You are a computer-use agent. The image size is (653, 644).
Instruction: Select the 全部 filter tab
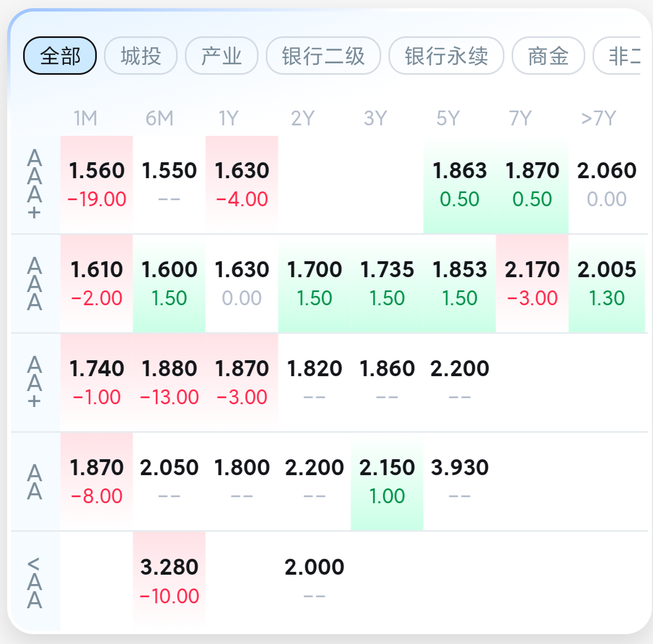point(60,56)
